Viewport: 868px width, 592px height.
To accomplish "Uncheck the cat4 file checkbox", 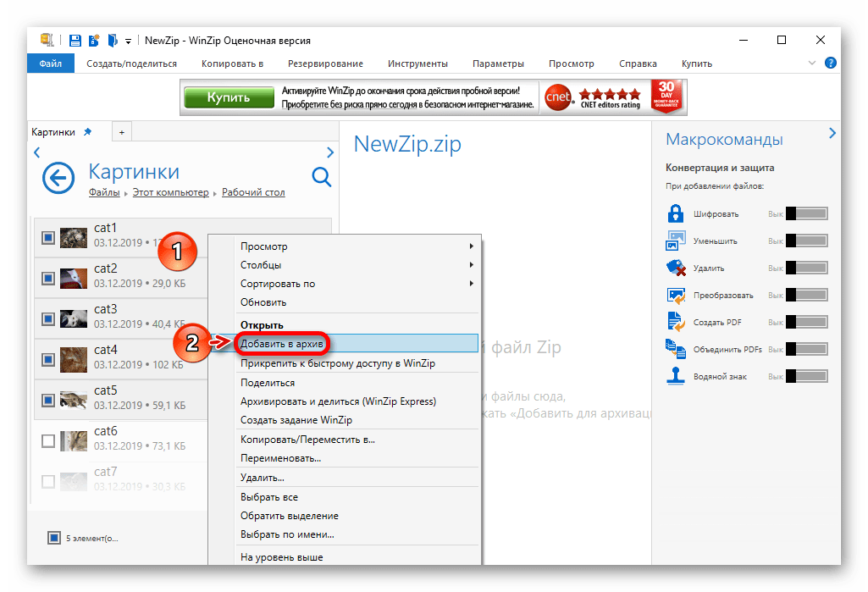I will 48,359.
